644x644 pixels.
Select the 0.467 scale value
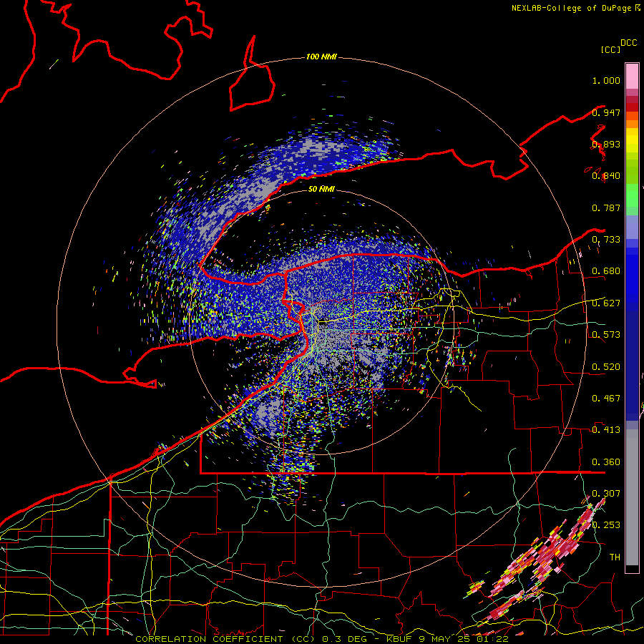[606, 399]
